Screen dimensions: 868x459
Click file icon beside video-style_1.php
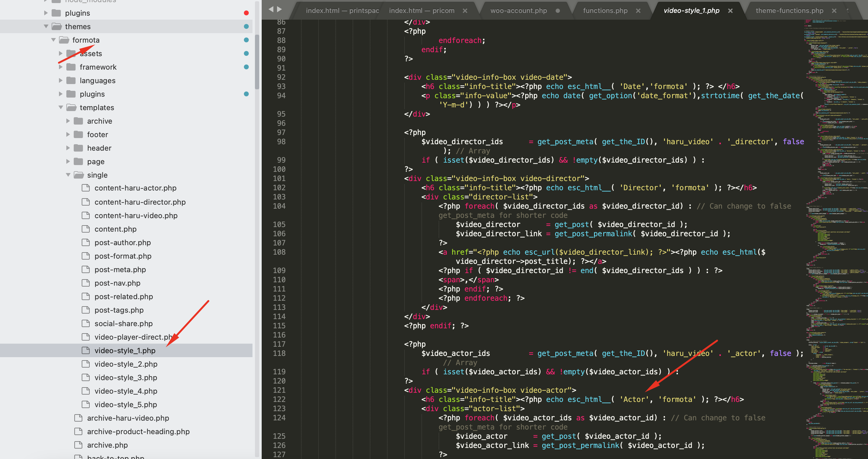pyautogui.click(x=86, y=350)
